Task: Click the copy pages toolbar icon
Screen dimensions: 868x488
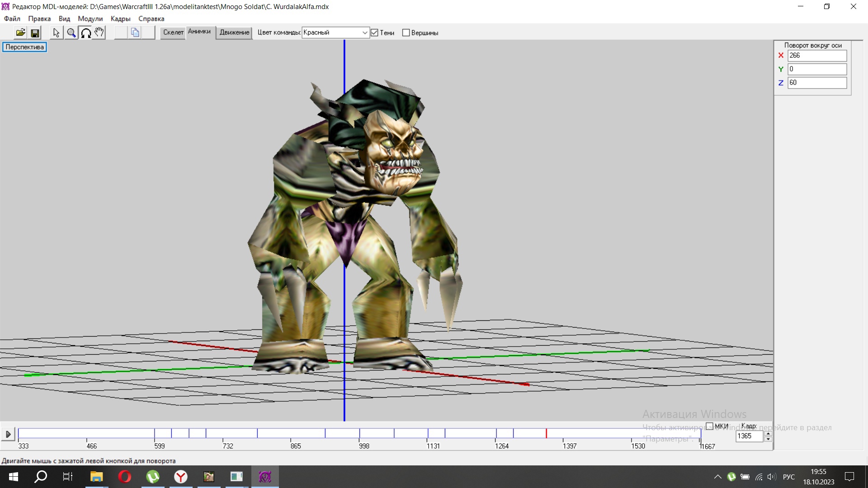Action: click(x=135, y=33)
